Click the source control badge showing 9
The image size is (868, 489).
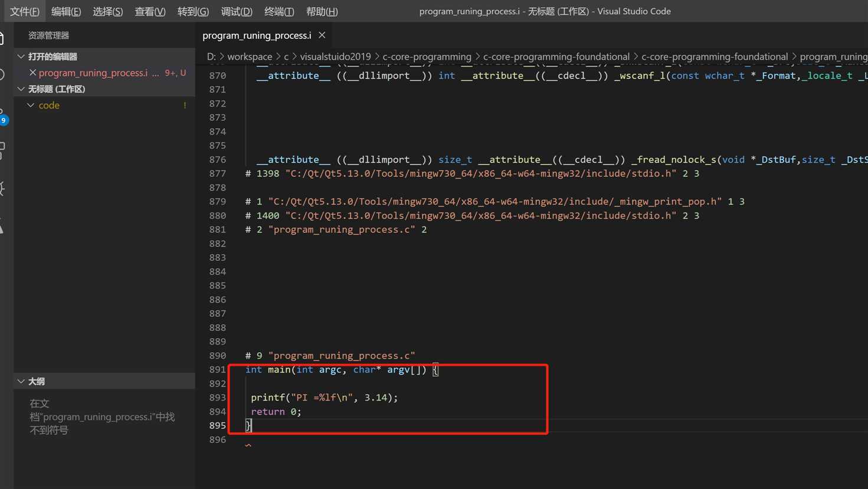coord(4,120)
